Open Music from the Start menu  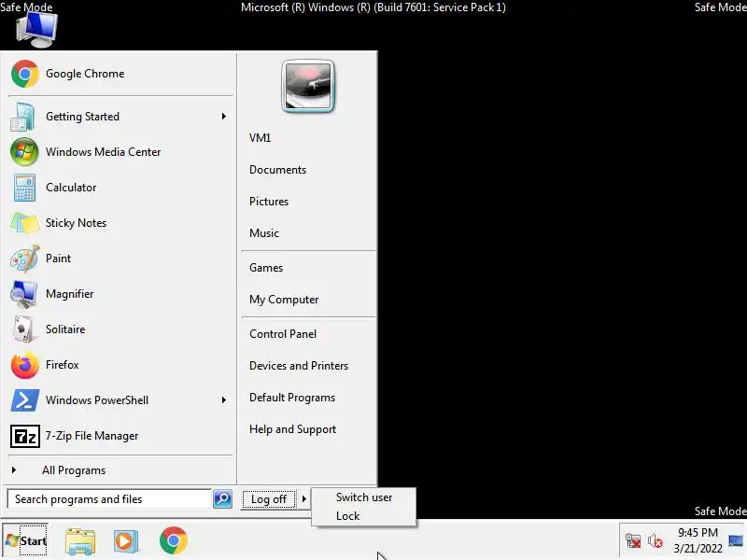pyautogui.click(x=264, y=233)
